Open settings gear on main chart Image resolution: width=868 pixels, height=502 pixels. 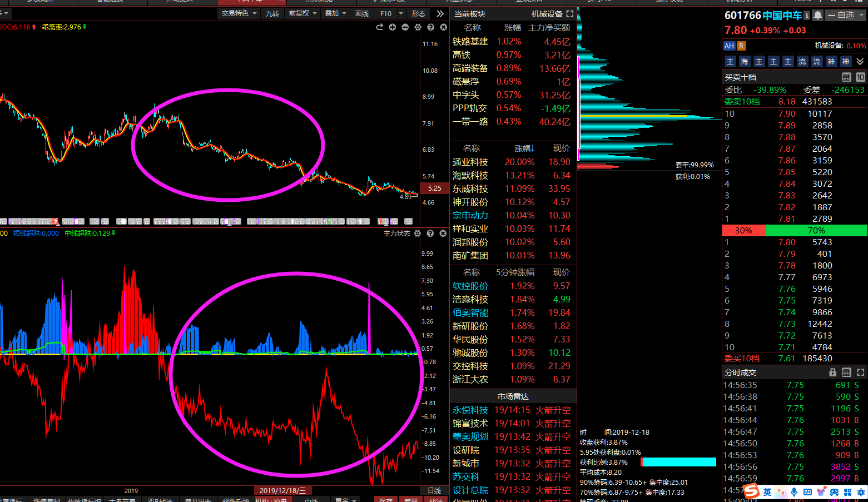click(418, 27)
